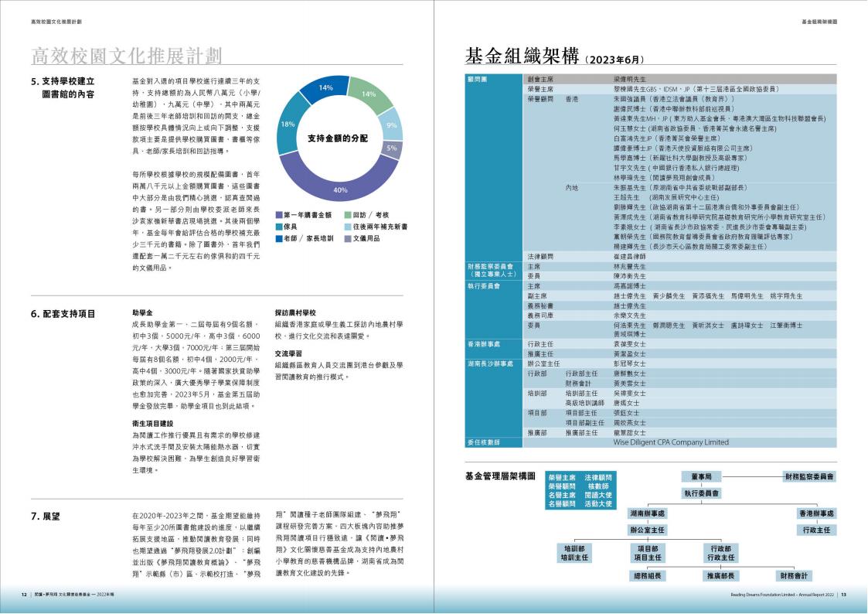Click the 第一年購書金額 legend color square
Screen dimensions: 868x614
pos(280,215)
